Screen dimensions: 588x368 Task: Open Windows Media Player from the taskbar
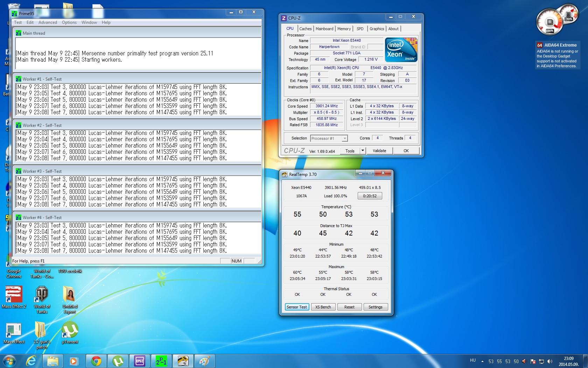73,361
